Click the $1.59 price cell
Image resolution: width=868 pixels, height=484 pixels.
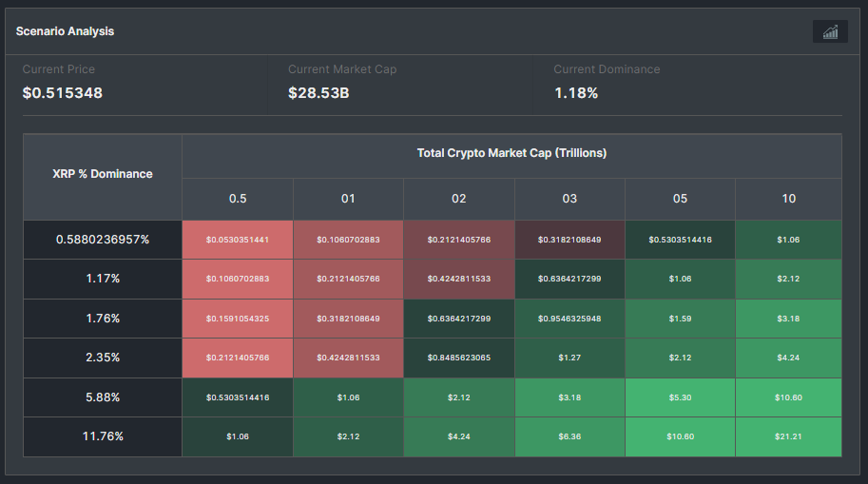click(680, 319)
